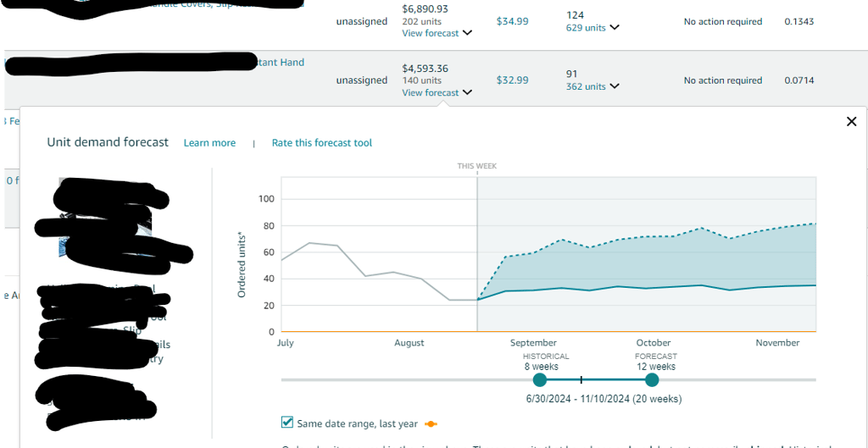
Task: Click the Historical 8 weeks slider handle
Action: coord(540,380)
